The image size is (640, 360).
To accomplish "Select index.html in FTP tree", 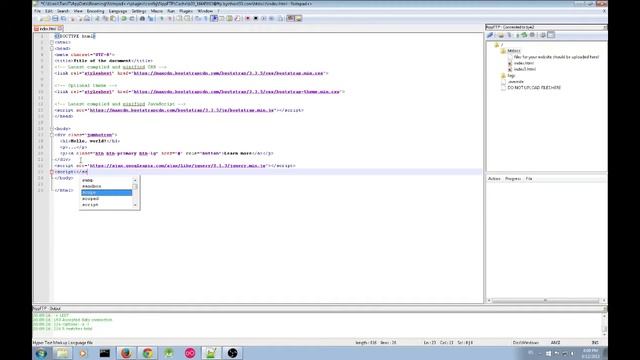I will 524,63.
